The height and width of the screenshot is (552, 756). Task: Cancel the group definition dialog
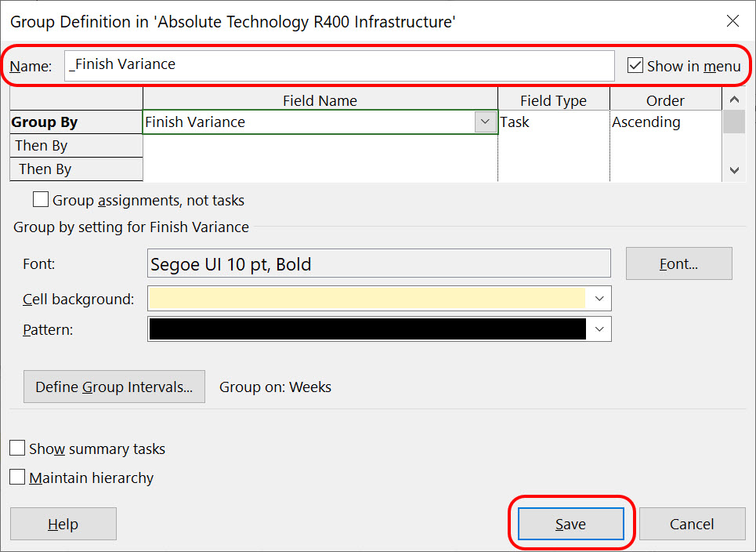(692, 524)
